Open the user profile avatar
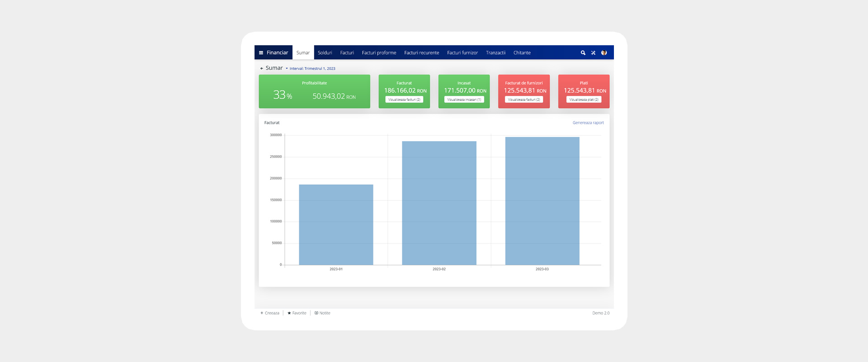 (x=604, y=53)
